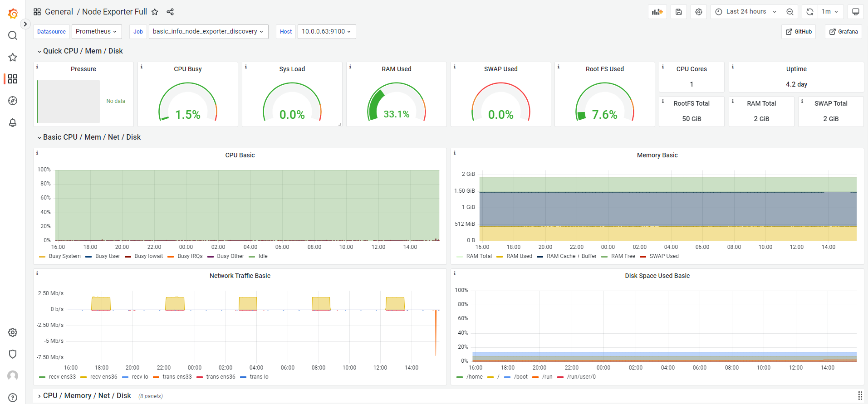Open the Configuration gear in sidebar

point(13,332)
